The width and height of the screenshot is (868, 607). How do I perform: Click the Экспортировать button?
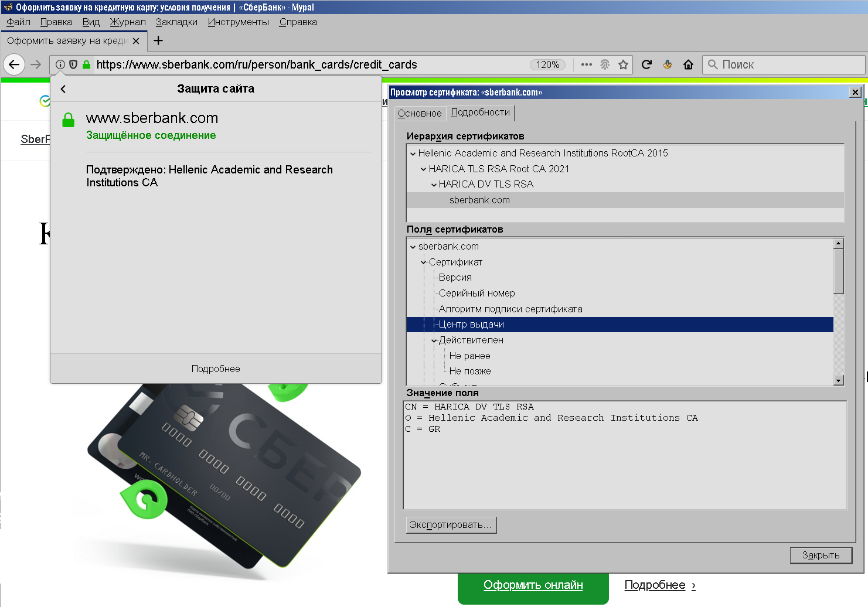[x=451, y=525]
